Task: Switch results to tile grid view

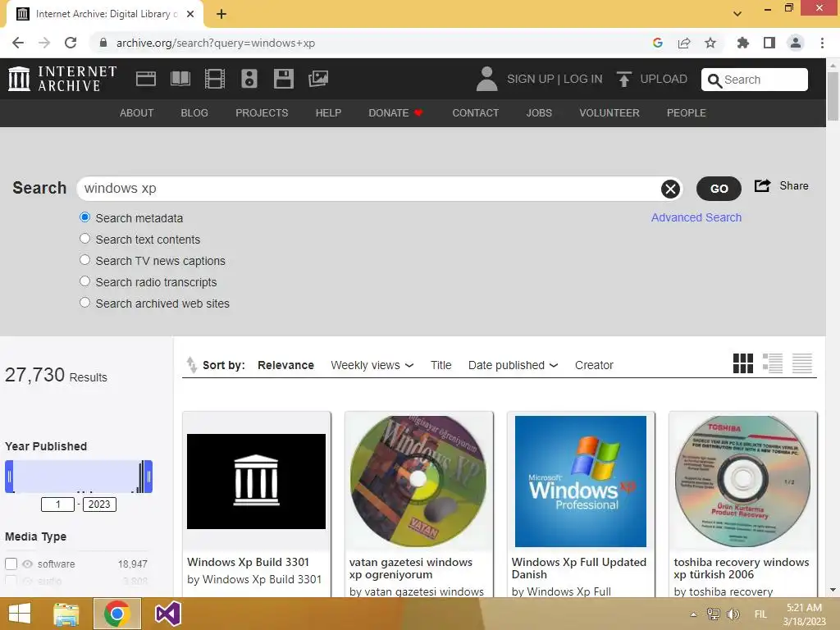Action: click(743, 363)
